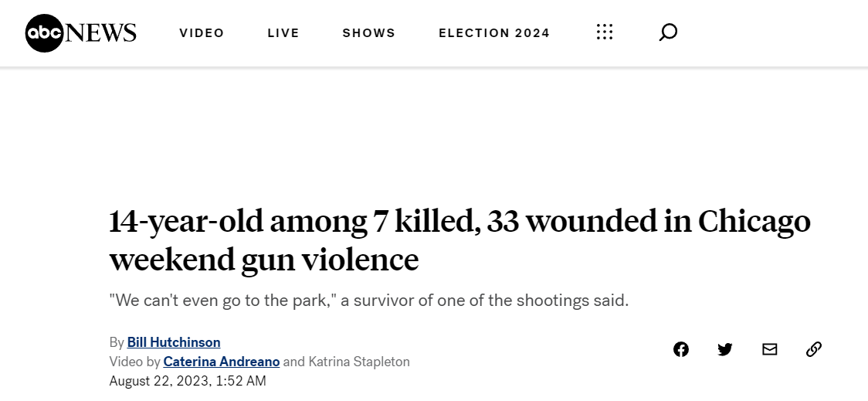
Task: Open the LIVE menu item
Action: click(x=283, y=33)
